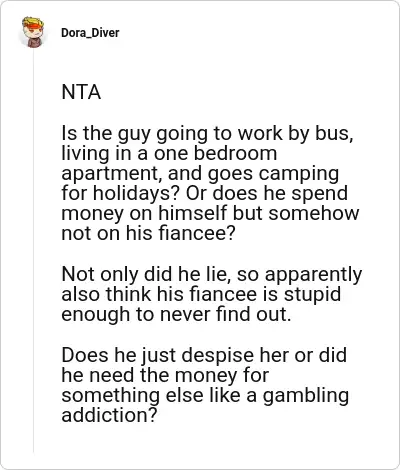Click the line 'Does he just despise her or did'
The image size is (400, 470).
point(204,356)
